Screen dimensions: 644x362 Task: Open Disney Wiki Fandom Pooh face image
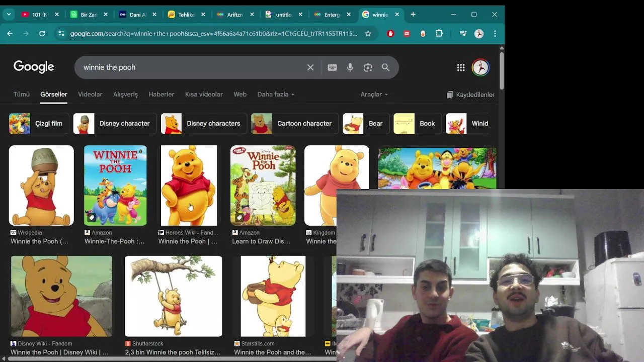[x=61, y=296]
